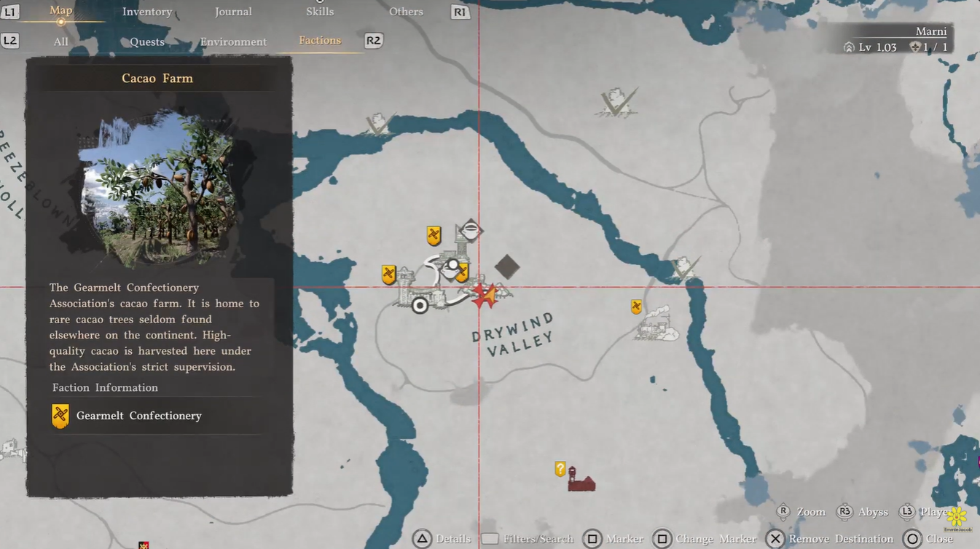Select the bullseye circle marker by the castle
The image size is (980, 549).
[x=420, y=305]
